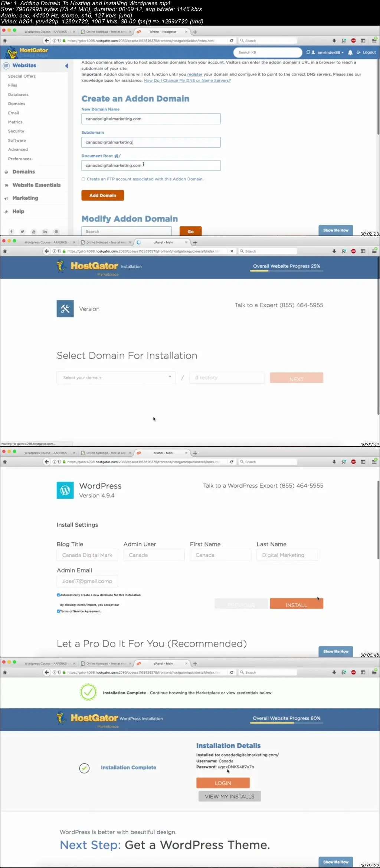The width and height of the screenshot is (380, 868).
Task: Open Databases in the Websites menu
Action: tap(18, 95)
